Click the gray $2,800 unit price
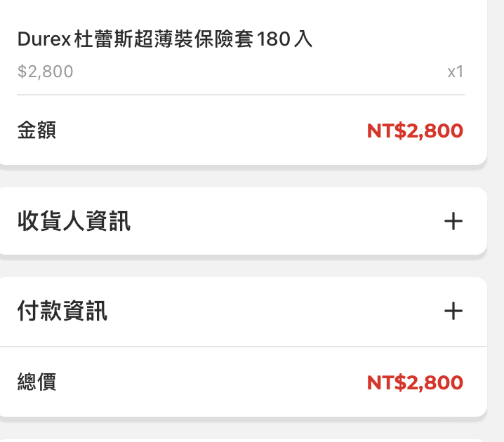This screenshot has width=504, height=442. pos(46,72)
